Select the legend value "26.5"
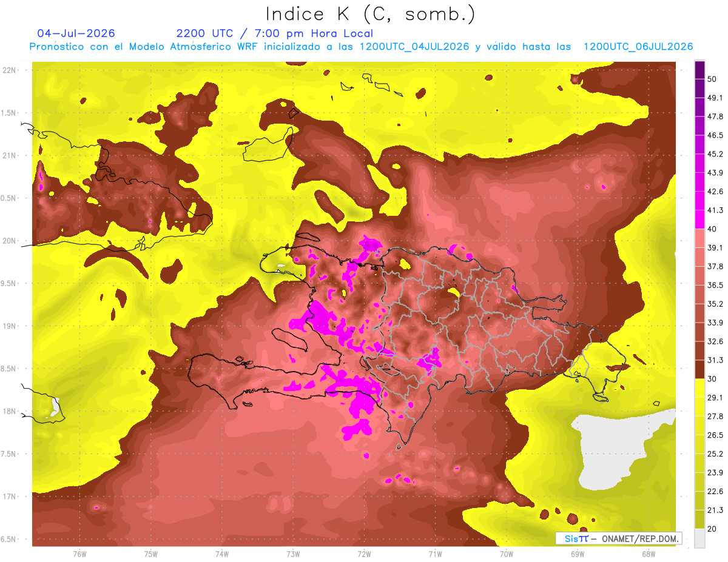 (715, 435)
